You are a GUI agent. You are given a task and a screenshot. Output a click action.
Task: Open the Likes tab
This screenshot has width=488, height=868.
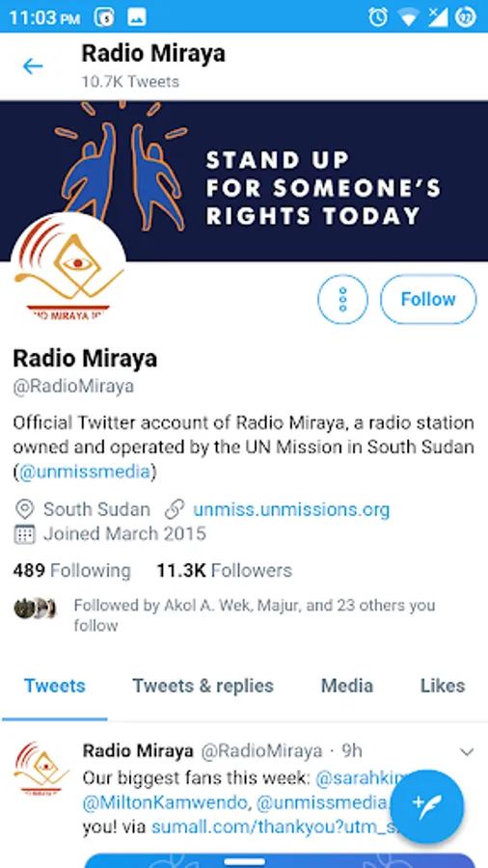[x=443, y=686]
